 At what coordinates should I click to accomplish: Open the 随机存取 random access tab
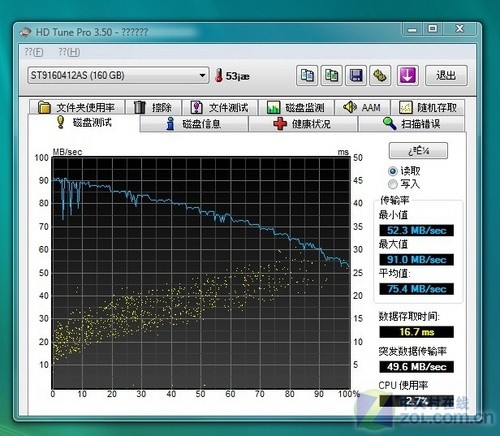[428, 107]
